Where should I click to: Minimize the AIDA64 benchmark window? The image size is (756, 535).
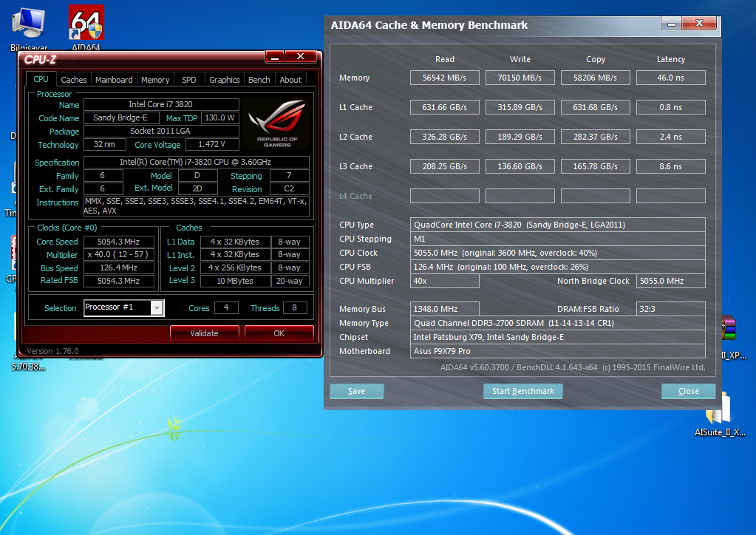click(671, 23)
